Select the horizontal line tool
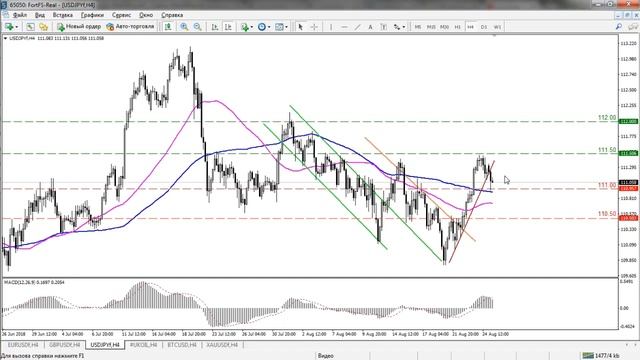Image resolution: width=640 pixels, height=360 pixels. pyautogui.click(x=344, y=27)
